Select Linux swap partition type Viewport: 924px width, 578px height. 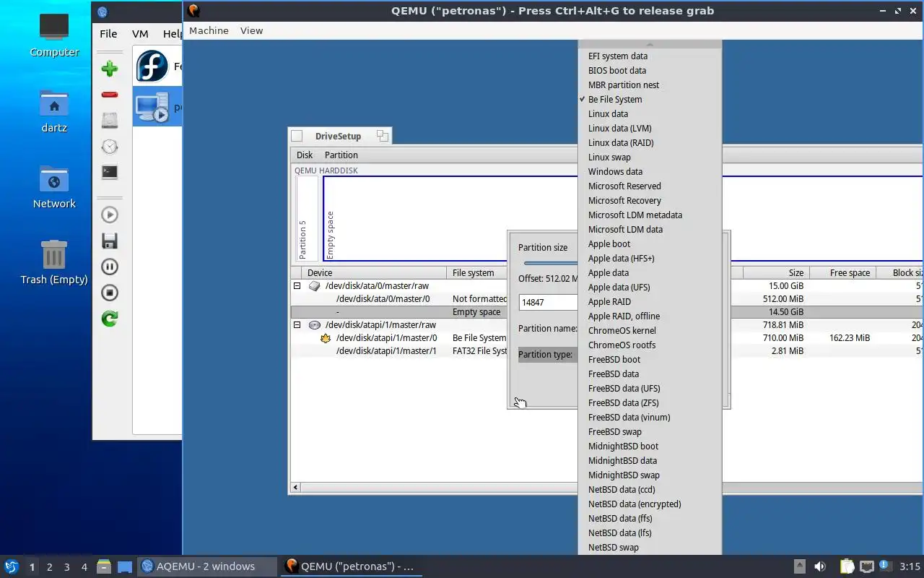[x=650, y=157]
